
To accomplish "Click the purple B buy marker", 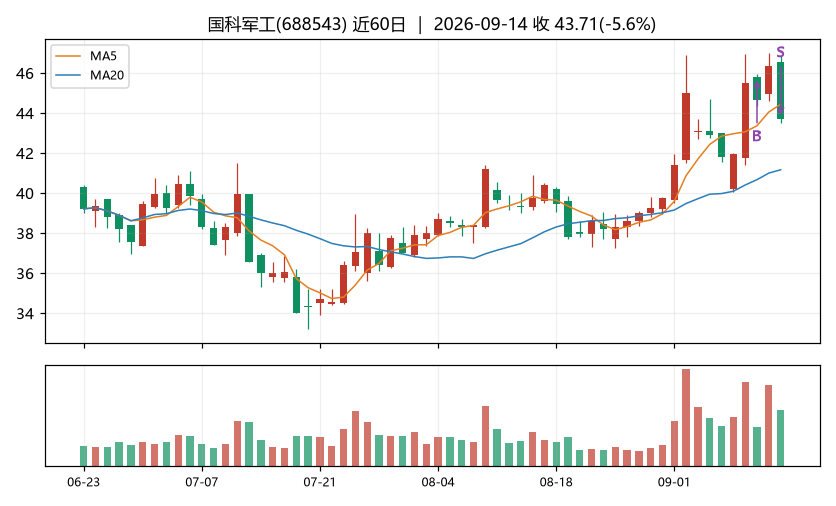I will 757,136.
